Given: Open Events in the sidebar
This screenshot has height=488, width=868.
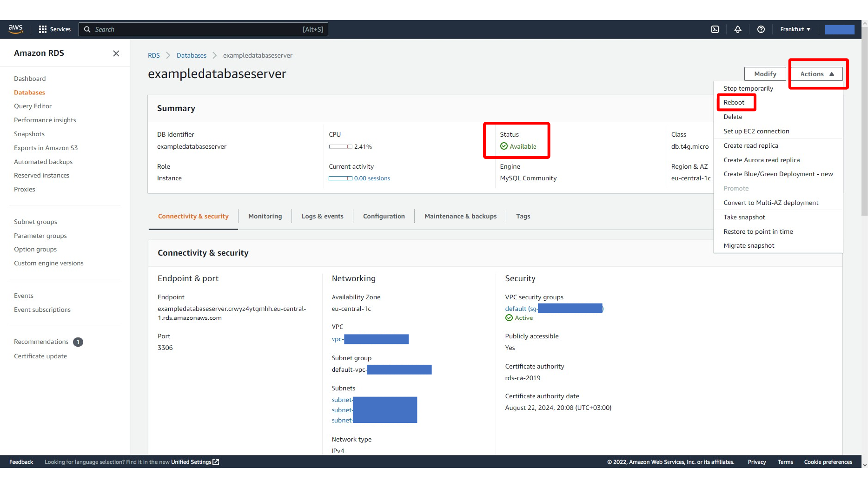Looking at the screenshot, I should (23, 296).
